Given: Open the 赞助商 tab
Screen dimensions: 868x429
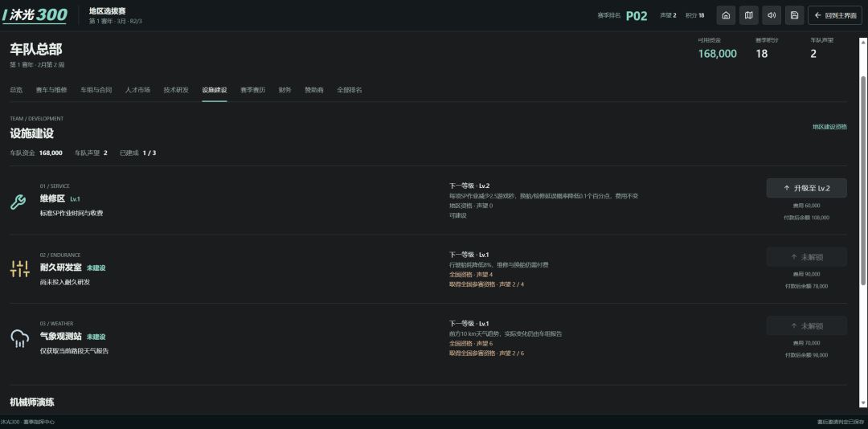Looking at the screenshot, I should click(314, 90).
